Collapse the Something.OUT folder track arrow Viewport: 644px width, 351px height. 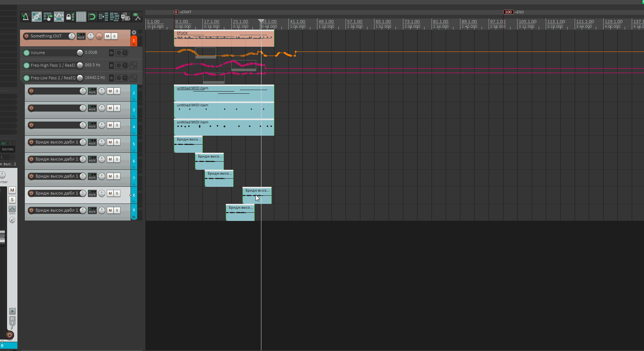coord(134,33)
